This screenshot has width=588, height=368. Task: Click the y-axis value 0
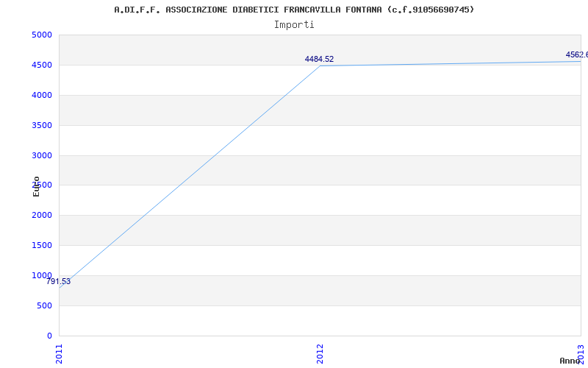click(x=50, y=336)
